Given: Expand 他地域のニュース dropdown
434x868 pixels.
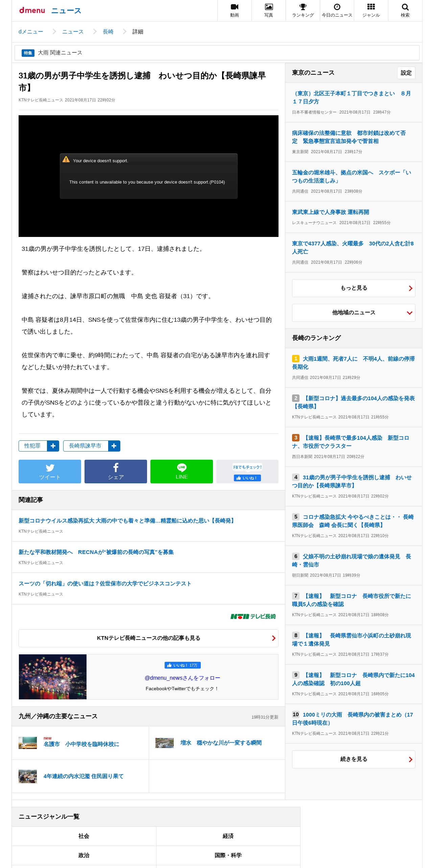Looking at the screenshot, I should 354,313.
